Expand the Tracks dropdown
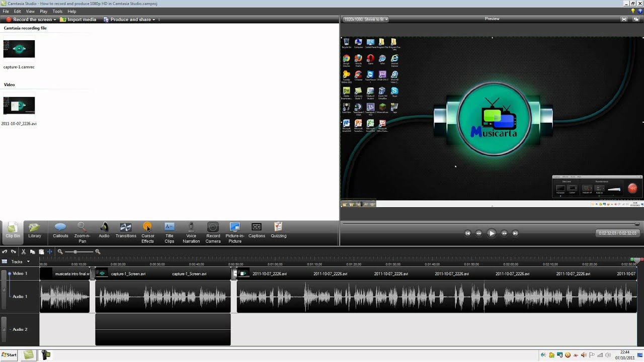This screenshot has width=644, height=362. pyautogui.click(x=28, y=261)
